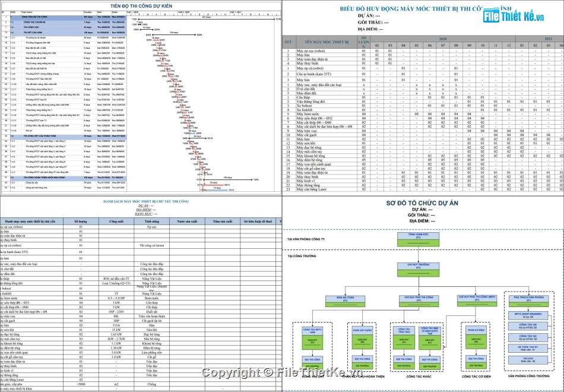Click the R50, tải đầu cần 2T cell
The width and height of the screenshot is (564, 392).
[116, 279]
